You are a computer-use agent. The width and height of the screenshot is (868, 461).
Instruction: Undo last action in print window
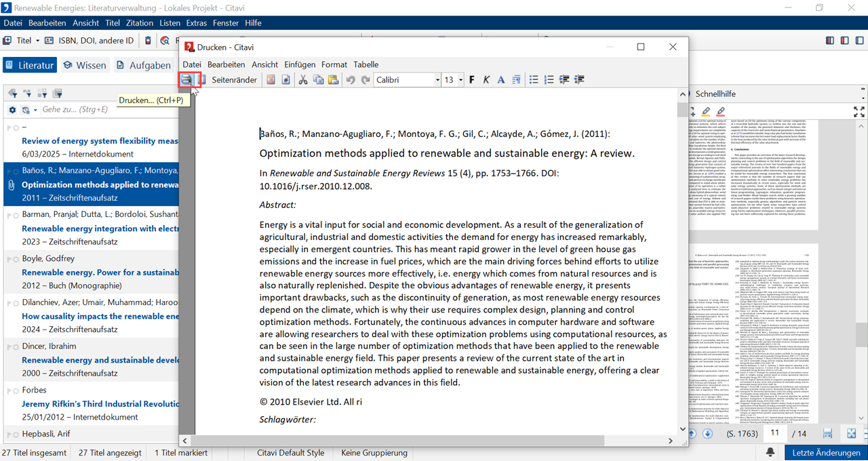[x=351, y=80]
